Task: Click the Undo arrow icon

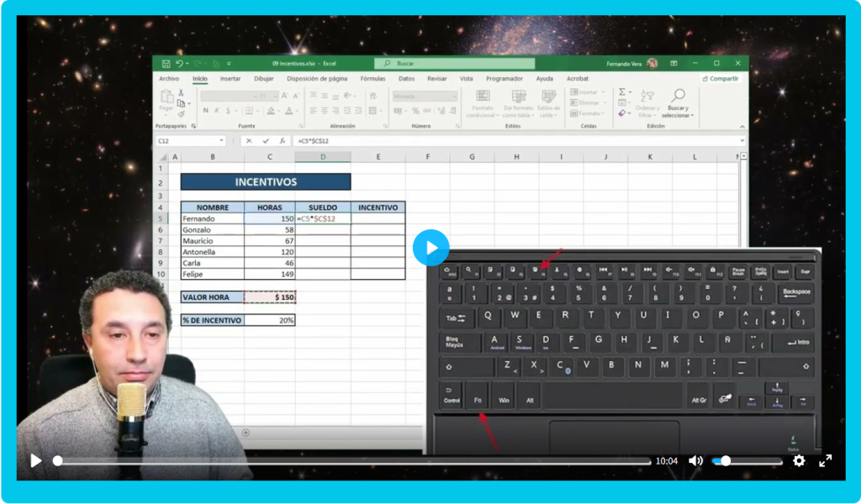Action: 180,63
